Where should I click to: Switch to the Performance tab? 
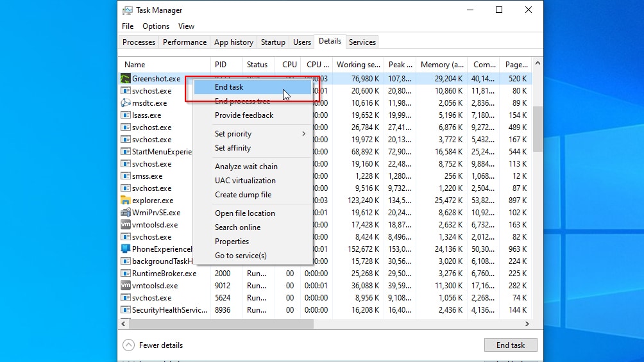185,42
